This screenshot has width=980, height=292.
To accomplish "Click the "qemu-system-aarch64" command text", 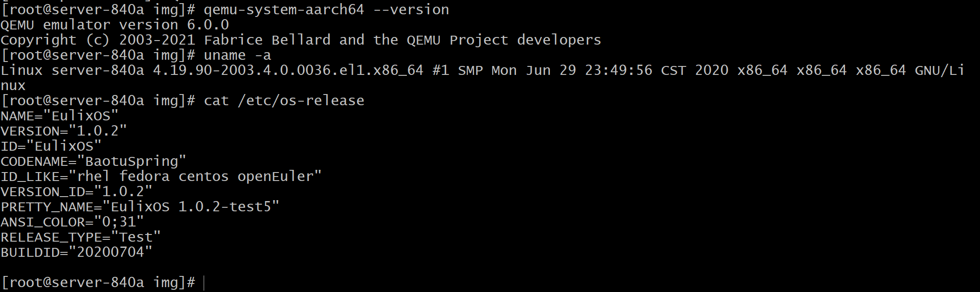I will pos(283,10).
